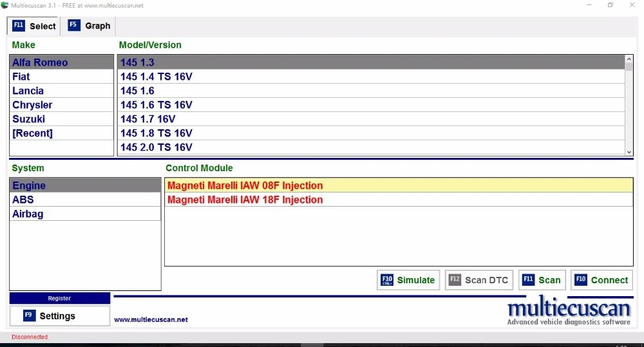This screenshot has width=644, height=347.
Task: Restore down the Multiecuscan window
Action: pyautogui.click(x=611, y=5)
